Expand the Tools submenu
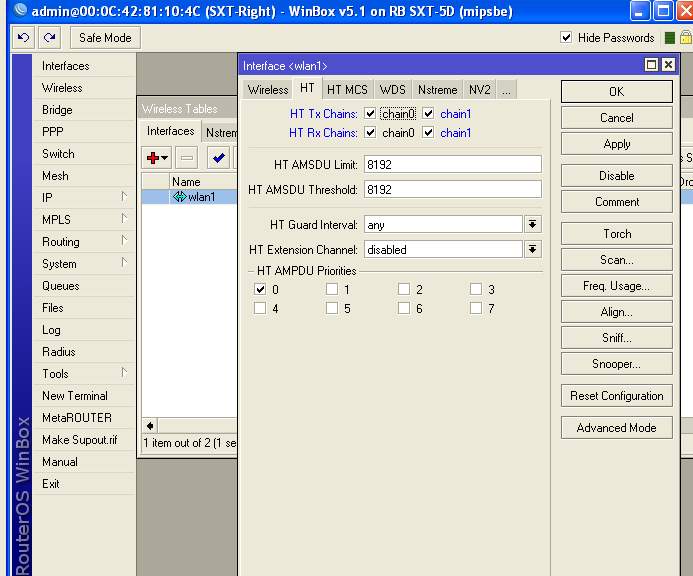Image resolution: width=693 pixels, height=576 pixels. [124, 373]
